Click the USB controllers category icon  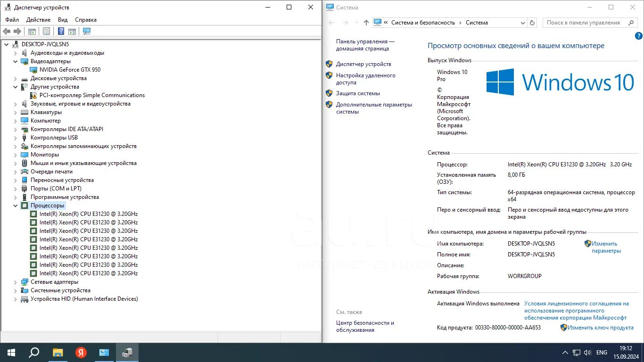point(25,138)
